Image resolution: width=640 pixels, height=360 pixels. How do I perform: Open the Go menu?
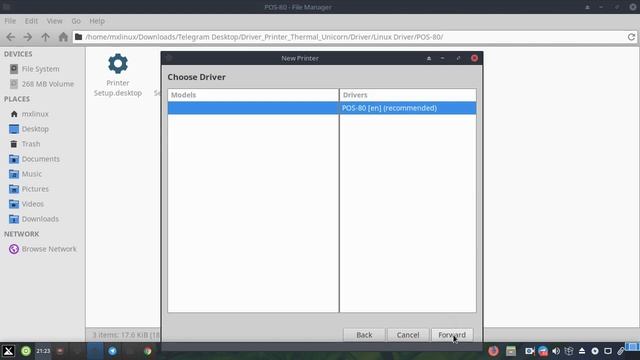point(76,21)
